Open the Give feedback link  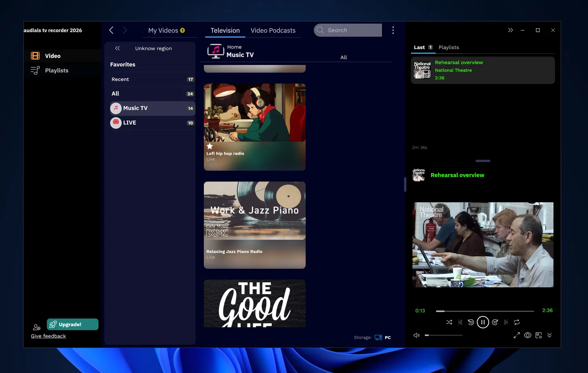tap(48, 336)
